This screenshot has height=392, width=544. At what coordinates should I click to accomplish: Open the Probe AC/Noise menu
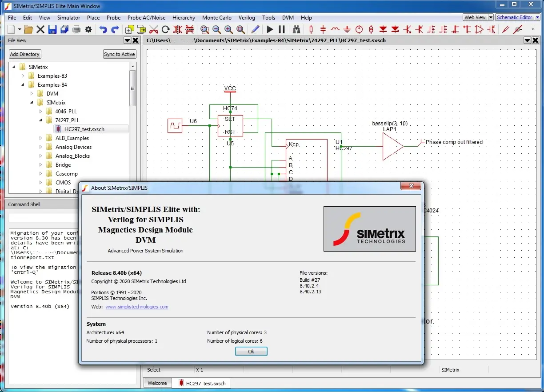(x=146, y=18)
